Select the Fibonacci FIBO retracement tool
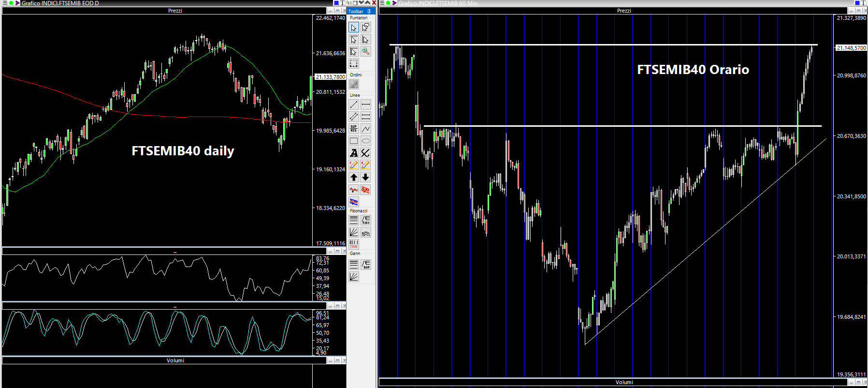The height and width of the screenshot is (388, 868). (366, 220)
